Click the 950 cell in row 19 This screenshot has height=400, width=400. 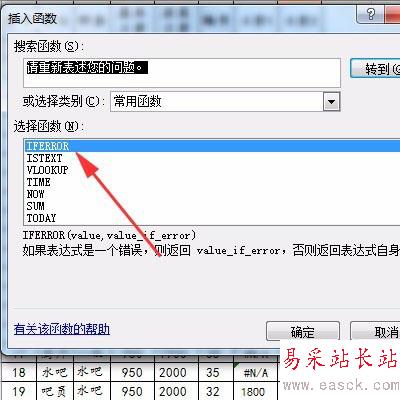point(132,391)
